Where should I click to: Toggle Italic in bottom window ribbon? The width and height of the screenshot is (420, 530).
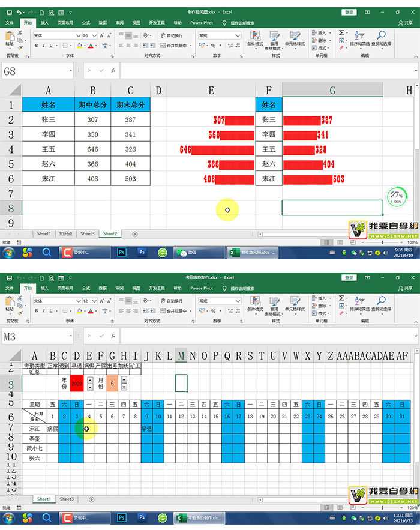44,311
